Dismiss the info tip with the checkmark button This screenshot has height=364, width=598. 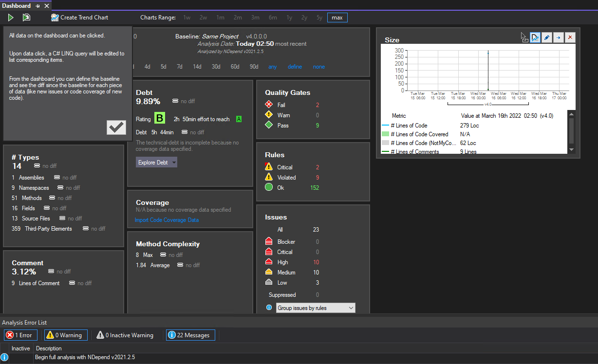click(x=116, y=127)
